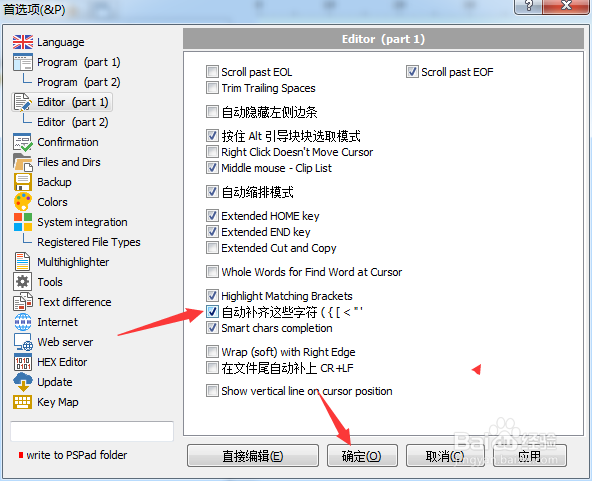
Task: Select the Colors palette icon
Action: click(23, 202)
